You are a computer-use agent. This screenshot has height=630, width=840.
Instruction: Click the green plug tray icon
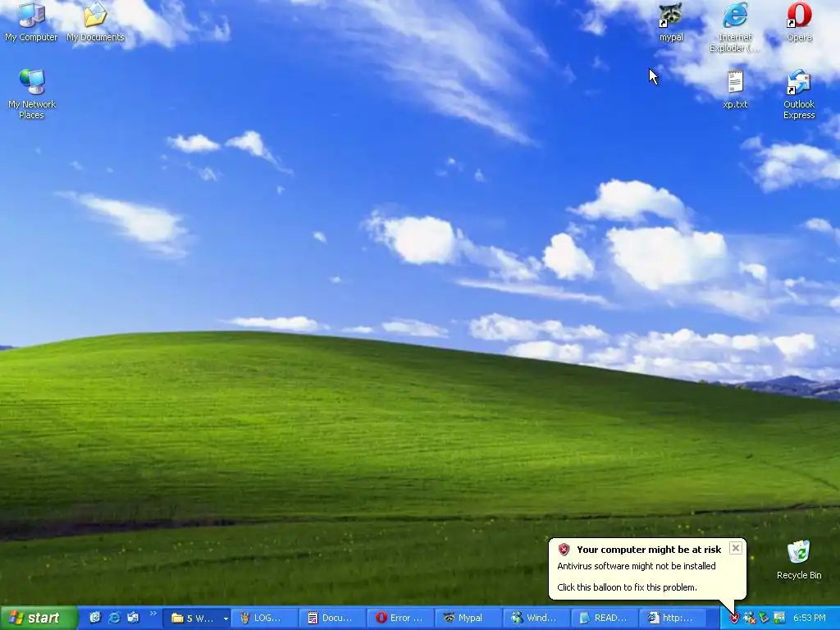764,619
